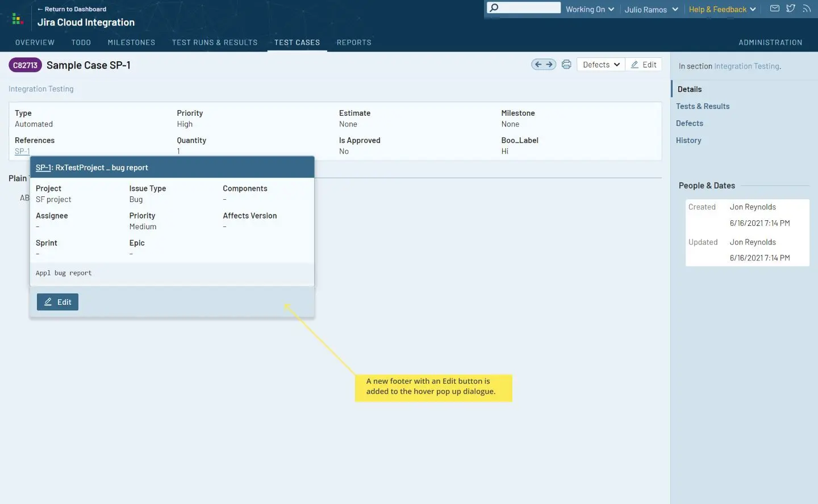Select the Test Cases tab
Viewport: 818px width, 504px height.
pyautogui.click(x=297, y=43)
